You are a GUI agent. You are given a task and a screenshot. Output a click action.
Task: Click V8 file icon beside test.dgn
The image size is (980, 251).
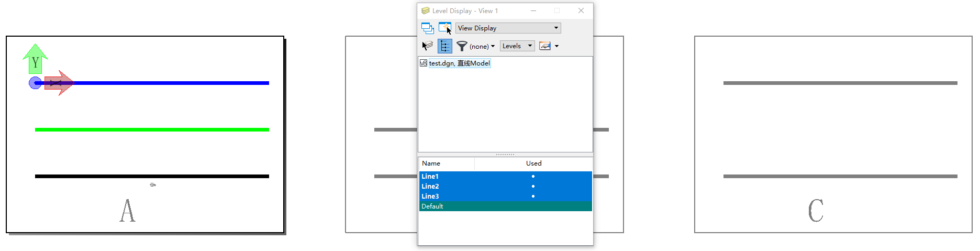pos(424,63)
